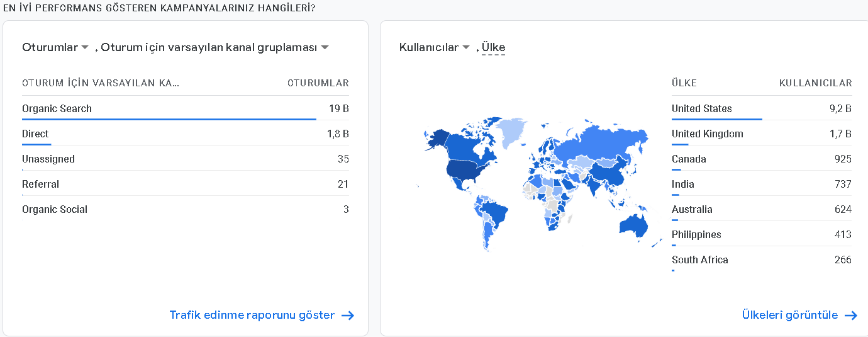Image resolution: width=868 pixels, height=337 pixels.
Task: Select the Unassigned channel row
Action: [186, 159]
